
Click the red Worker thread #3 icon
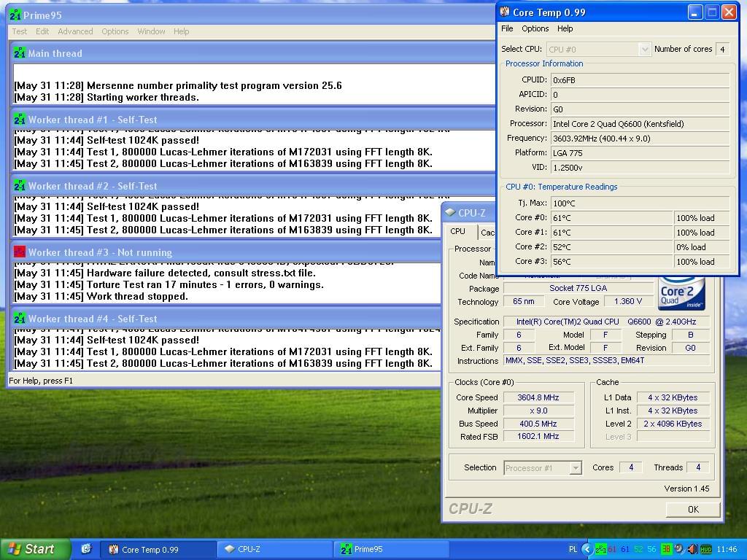coord(20,252)
